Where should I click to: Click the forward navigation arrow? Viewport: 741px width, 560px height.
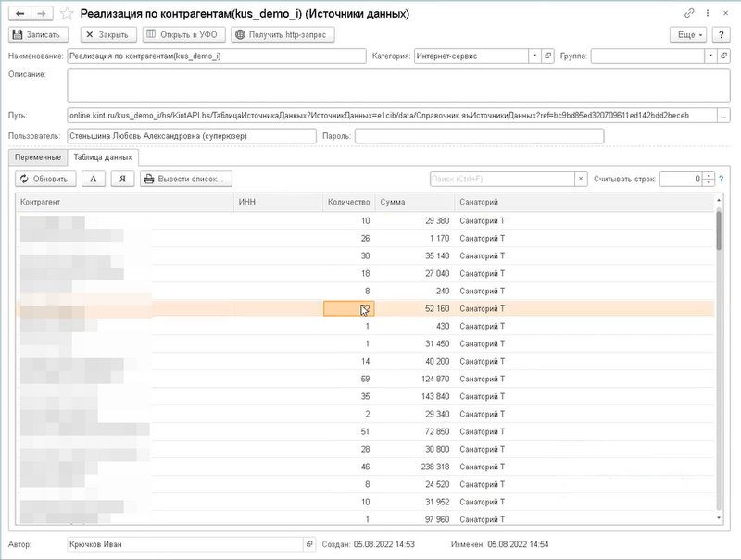click(x=43, y=15)
